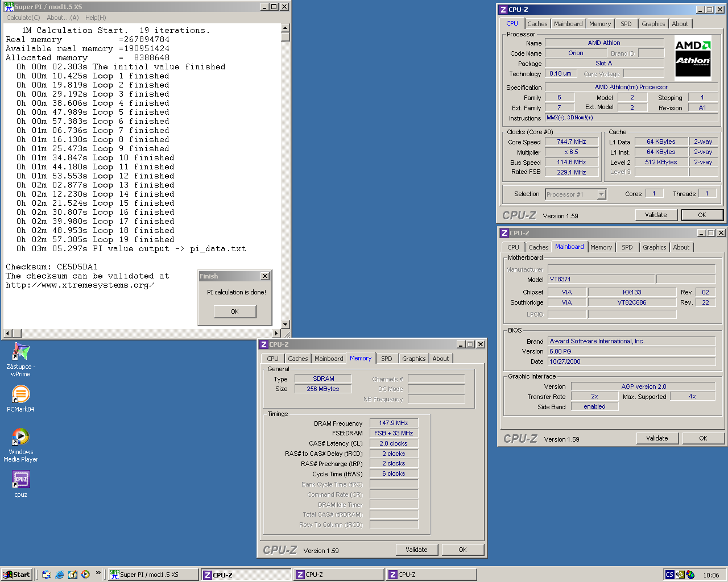The height and width of the screenshot is (582, 728).
Task: Open the Start menu
Action: [x=16, y=575]
